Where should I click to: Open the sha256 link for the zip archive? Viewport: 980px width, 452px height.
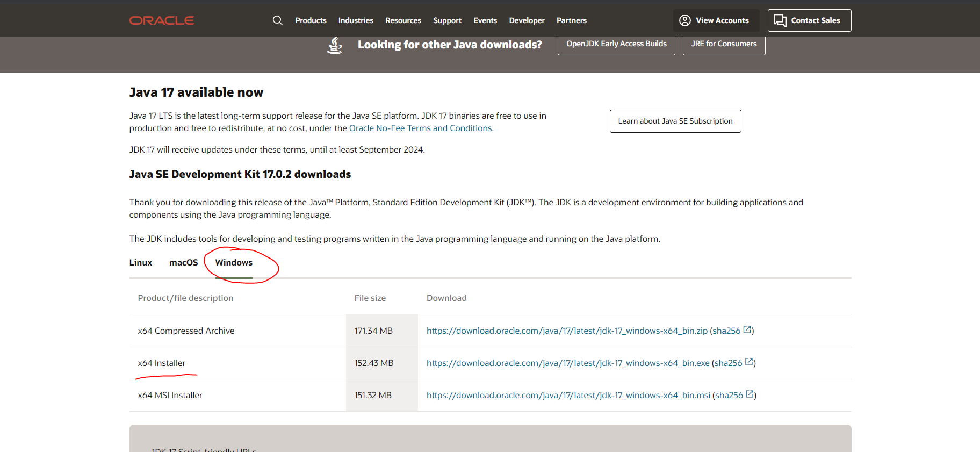tap(726, 331)
